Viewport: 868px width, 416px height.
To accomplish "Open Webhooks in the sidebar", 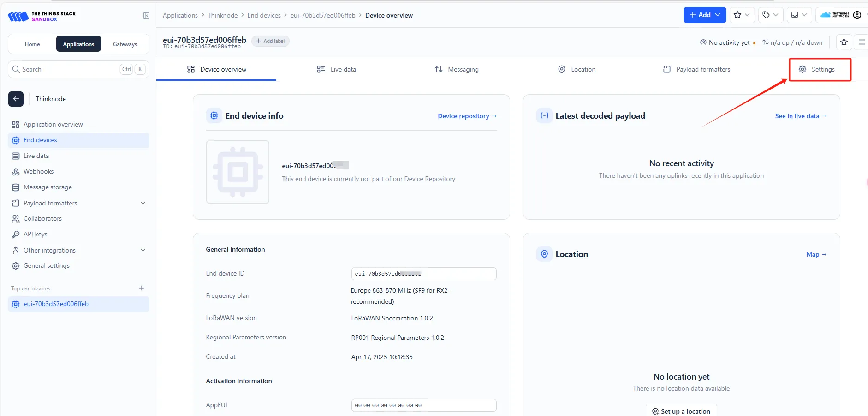I will coord(38,171).
